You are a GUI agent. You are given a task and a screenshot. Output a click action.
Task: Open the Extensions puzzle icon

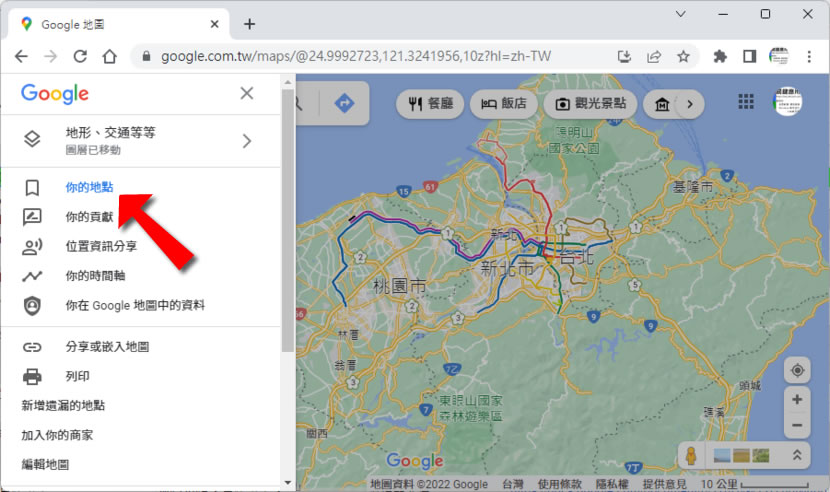720,56
